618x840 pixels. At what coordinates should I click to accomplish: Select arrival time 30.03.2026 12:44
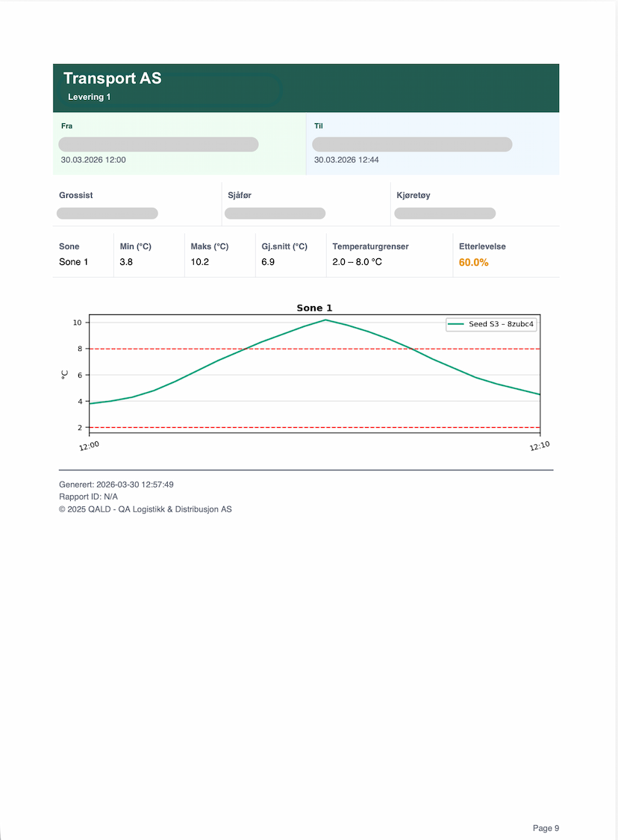[346, 160]
